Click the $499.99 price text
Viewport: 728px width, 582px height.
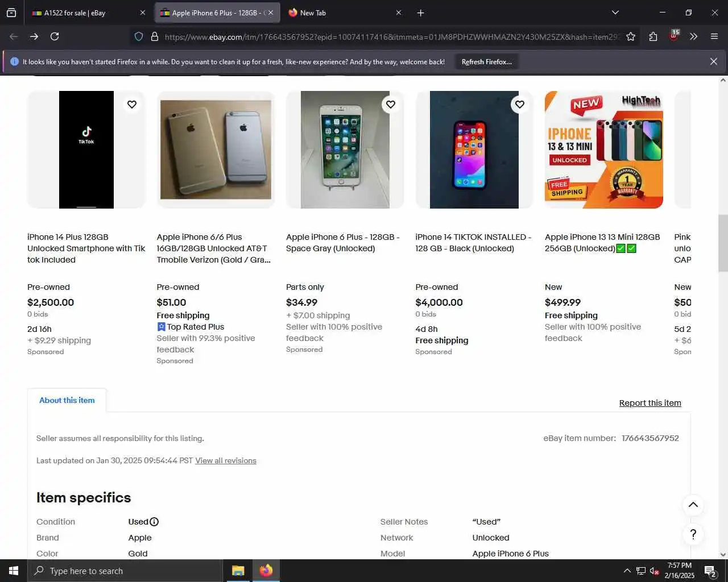(x=562, y=302)
